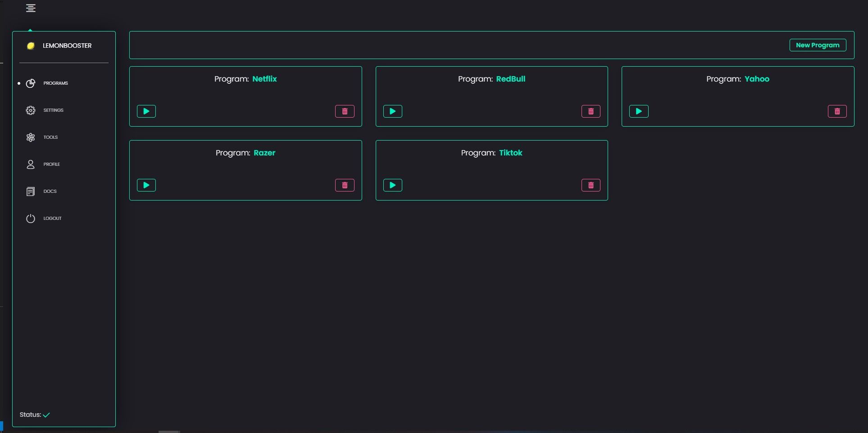Toggle the sidebar hamburger menu icon
This screenshot has width=868, height=433.
[31, 8]
